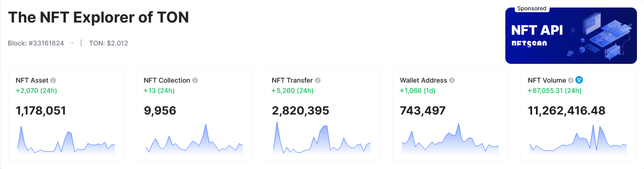The image size is (644, 169).
Task: Click the info icon next to NFT Transfer
Action: pos(318,80)
